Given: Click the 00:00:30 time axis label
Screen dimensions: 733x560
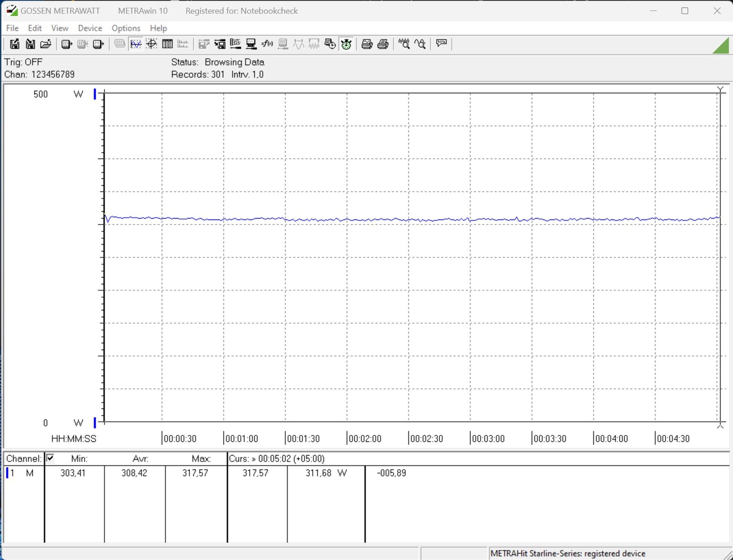Looking at the screenshot, I should (x=180, y=439).
